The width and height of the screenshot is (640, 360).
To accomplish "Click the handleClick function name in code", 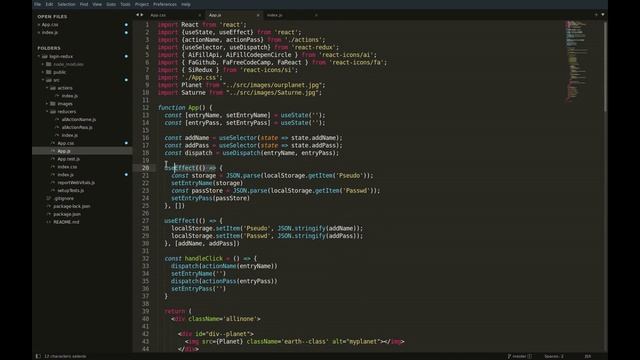I will coord(204,258).
